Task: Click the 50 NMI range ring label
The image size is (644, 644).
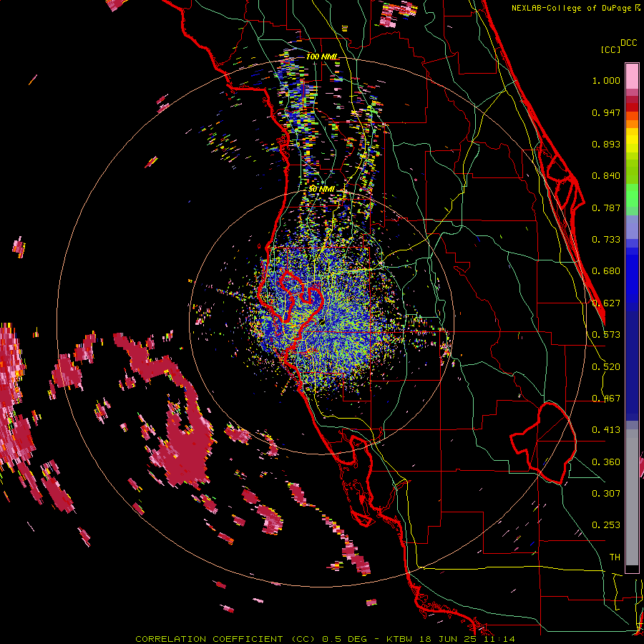Action: coord(321,189)
